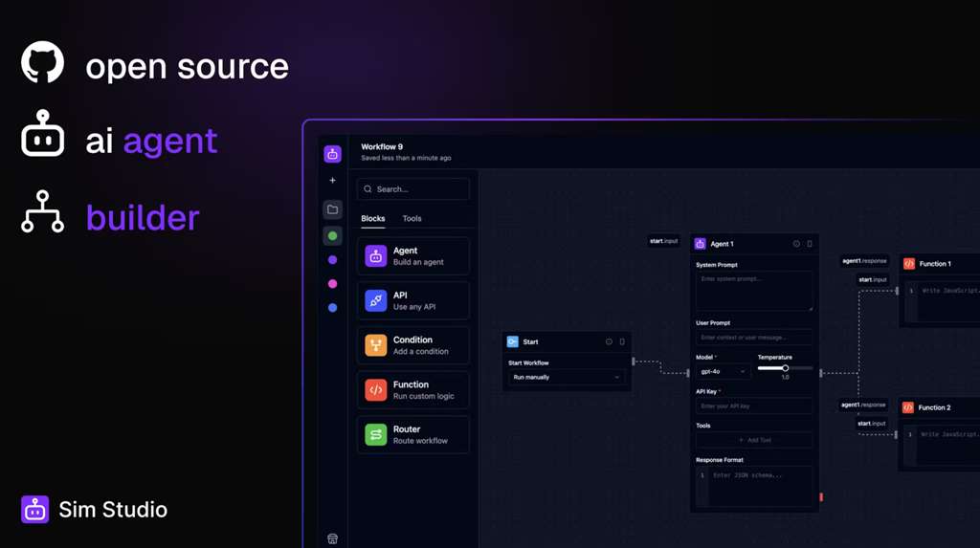Adjust the Temperature slider handle
The width and height of the screenshot is (980, 548).
click(x=785, y=368)
